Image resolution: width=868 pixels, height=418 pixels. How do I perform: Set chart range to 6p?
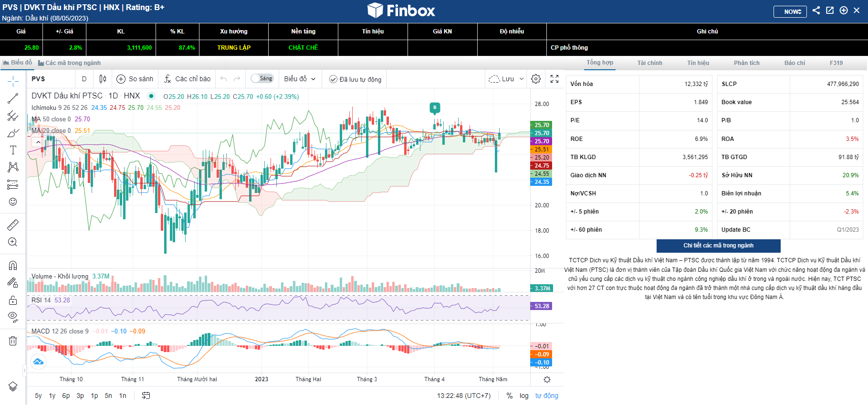coord(66,396)
